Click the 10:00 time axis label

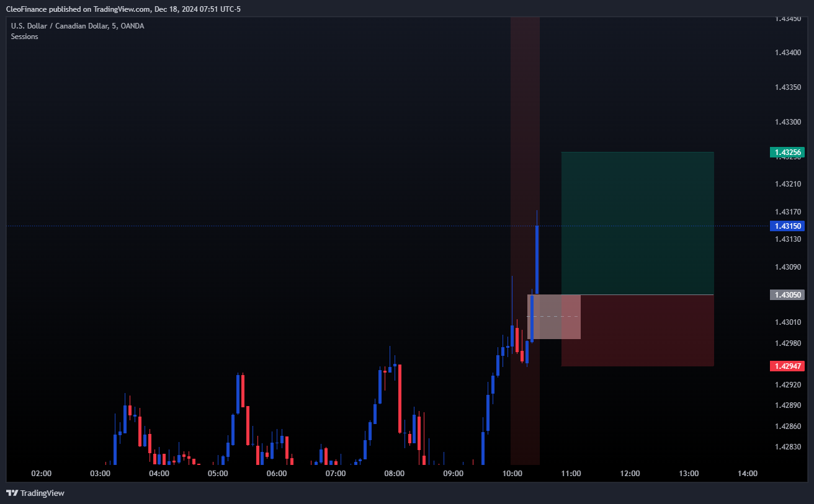coord(512,474)
